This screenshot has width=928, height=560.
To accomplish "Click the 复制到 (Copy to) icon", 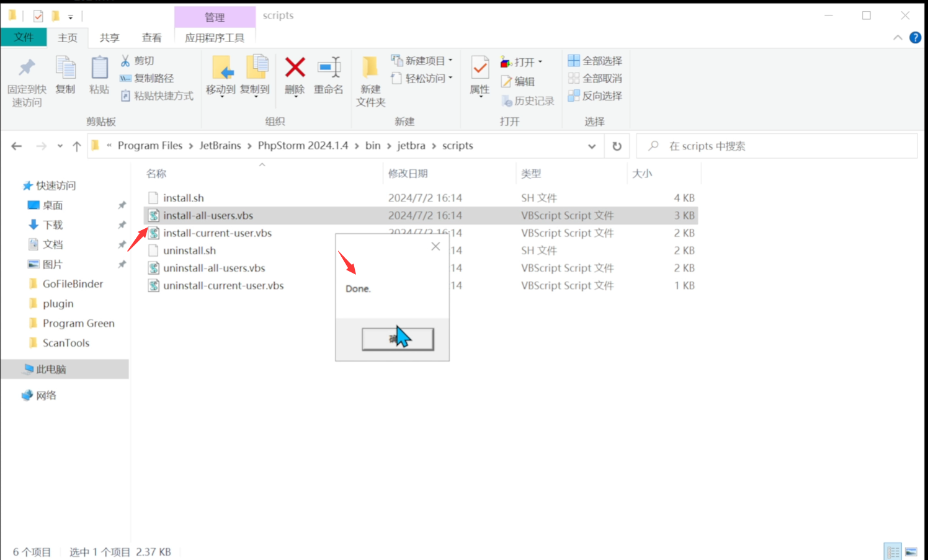I will (256, 68).
